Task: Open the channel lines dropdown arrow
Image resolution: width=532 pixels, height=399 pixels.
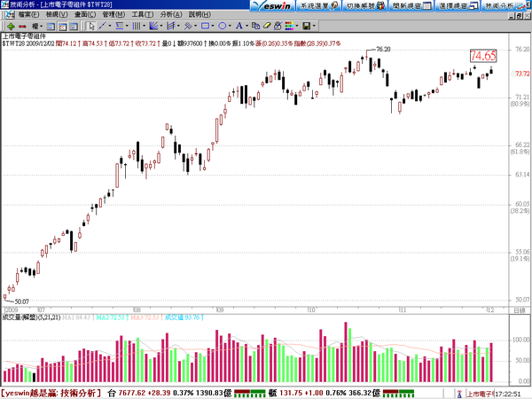Action: point(178,26)
